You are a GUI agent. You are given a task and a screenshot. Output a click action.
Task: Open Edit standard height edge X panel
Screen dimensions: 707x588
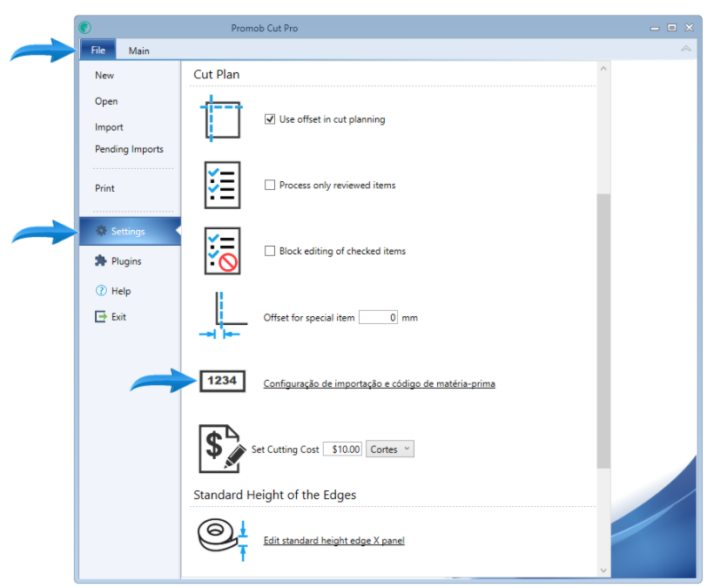pos(333,540)
